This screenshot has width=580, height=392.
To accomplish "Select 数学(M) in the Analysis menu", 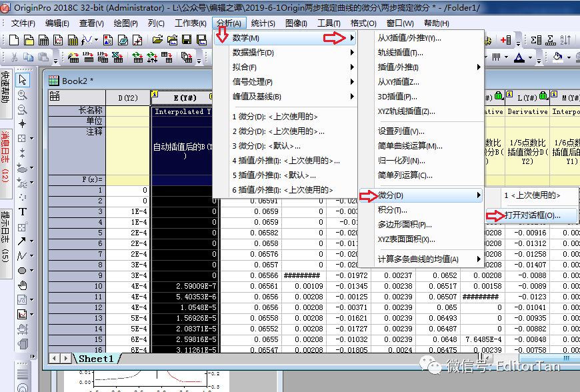I will click(285, 38).
